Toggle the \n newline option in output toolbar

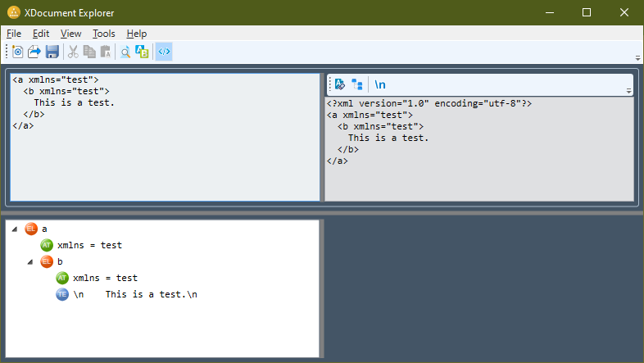pos(380,84)
